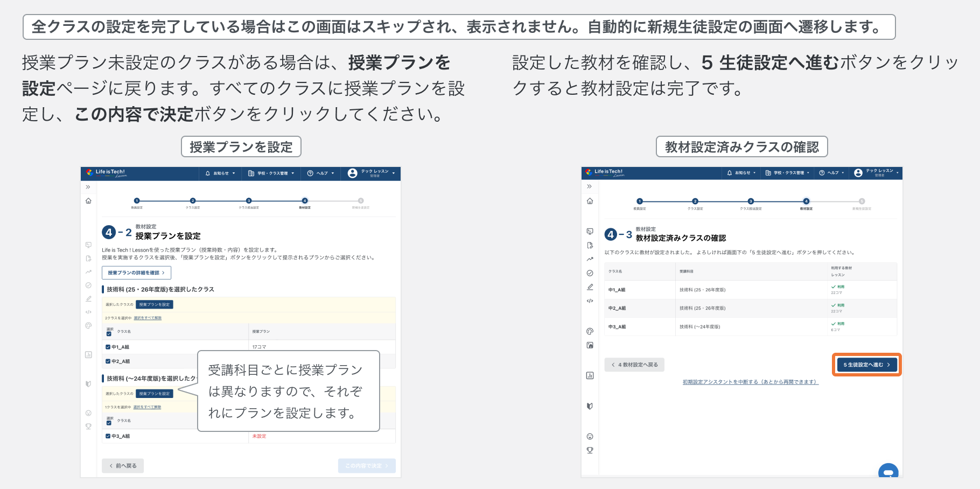
Task: Click the 選択をすべて解除 link
Action: click(146, 318)
